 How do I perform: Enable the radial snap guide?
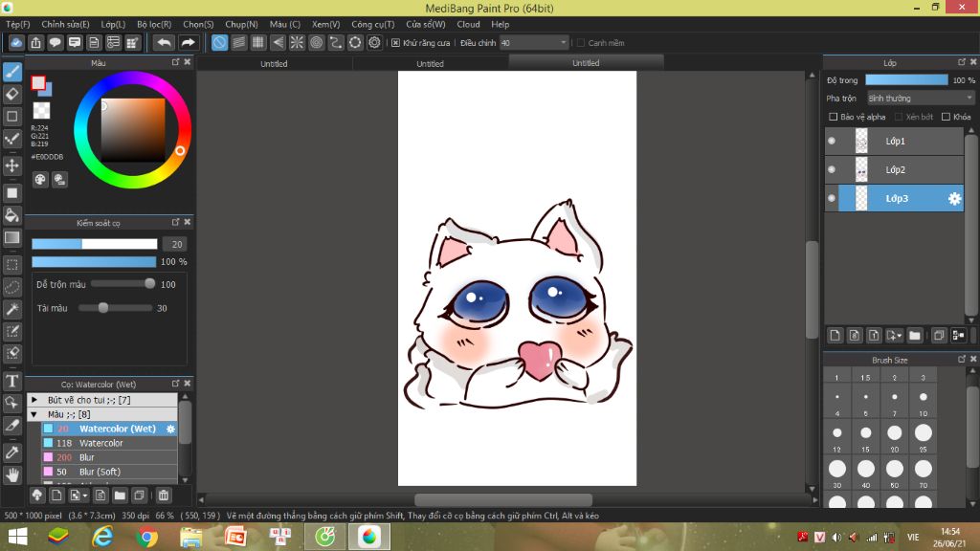tap(297, 42)
